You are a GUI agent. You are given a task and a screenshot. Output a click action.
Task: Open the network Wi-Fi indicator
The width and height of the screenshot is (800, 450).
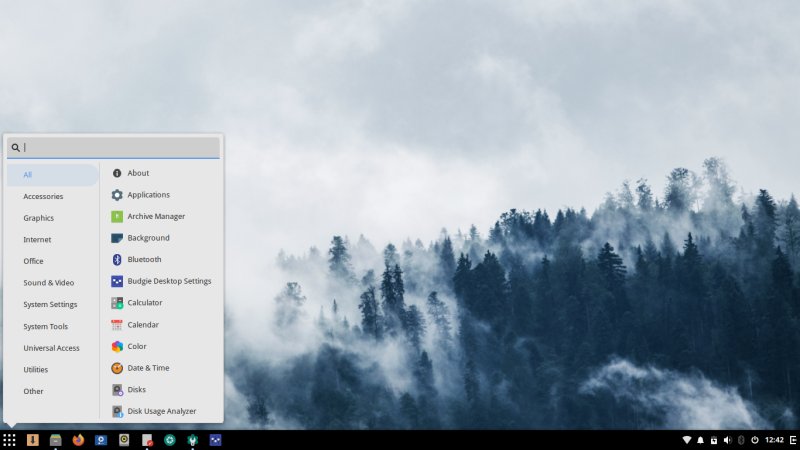[687, 440]
